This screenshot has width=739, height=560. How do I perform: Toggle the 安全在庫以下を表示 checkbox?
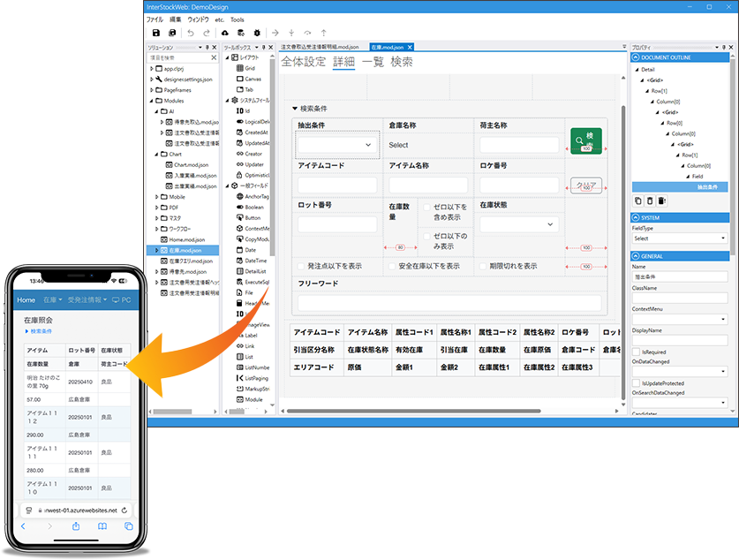[391, 266]
